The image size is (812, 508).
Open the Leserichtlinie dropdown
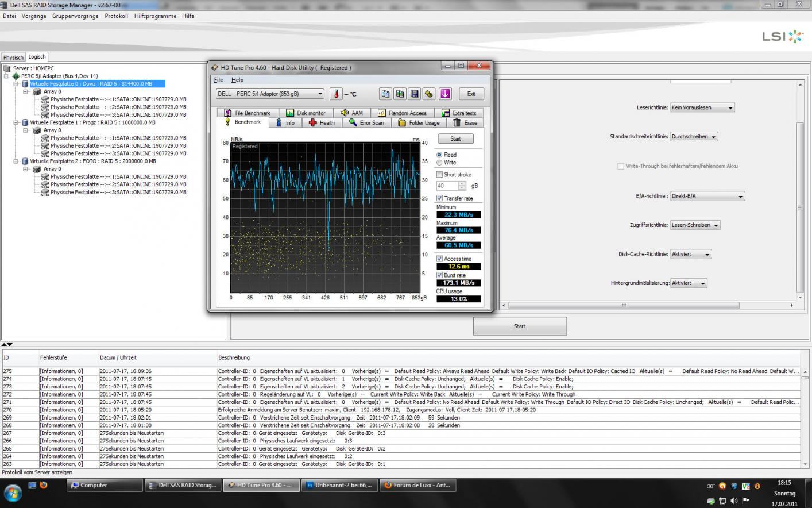(702, 107)
